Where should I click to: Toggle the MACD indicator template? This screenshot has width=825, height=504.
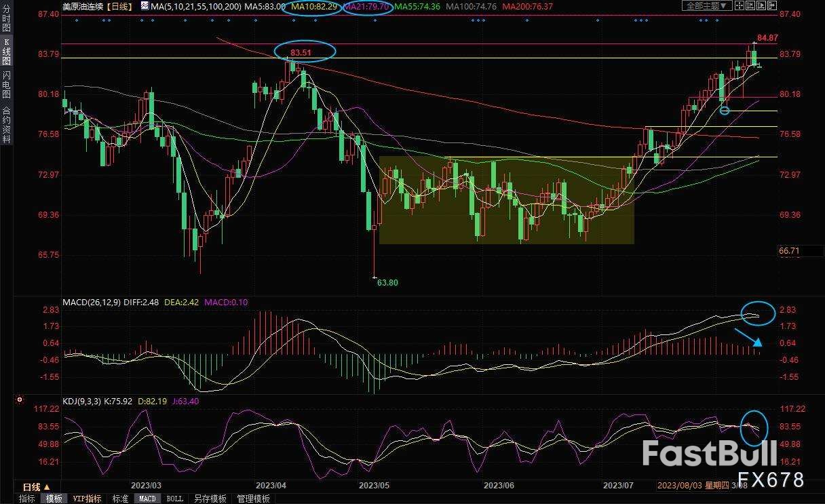pyautogui.click(x=147, y=499)
